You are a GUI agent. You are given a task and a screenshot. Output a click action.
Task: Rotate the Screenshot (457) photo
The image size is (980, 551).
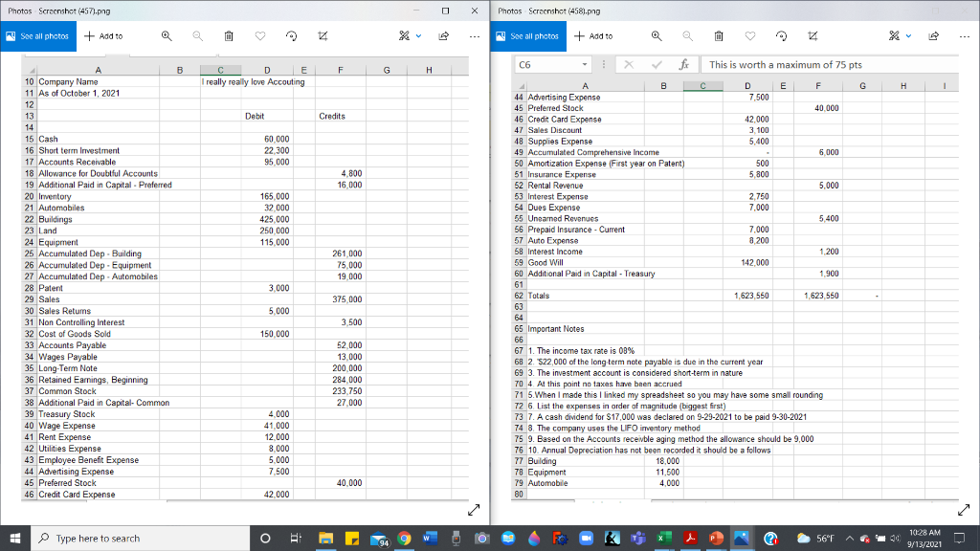tap(291, 36)
